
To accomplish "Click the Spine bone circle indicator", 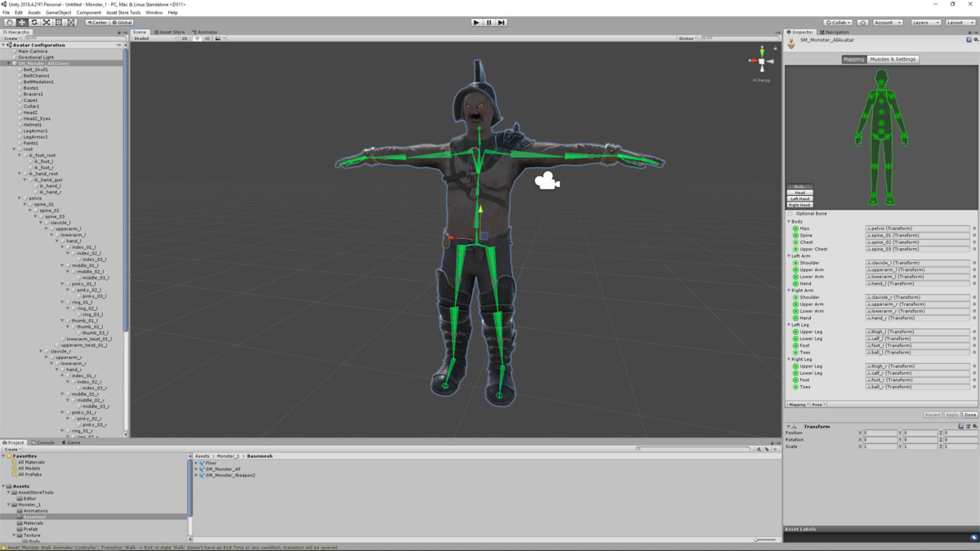I will pyautogui.click(x=795, y=235).
